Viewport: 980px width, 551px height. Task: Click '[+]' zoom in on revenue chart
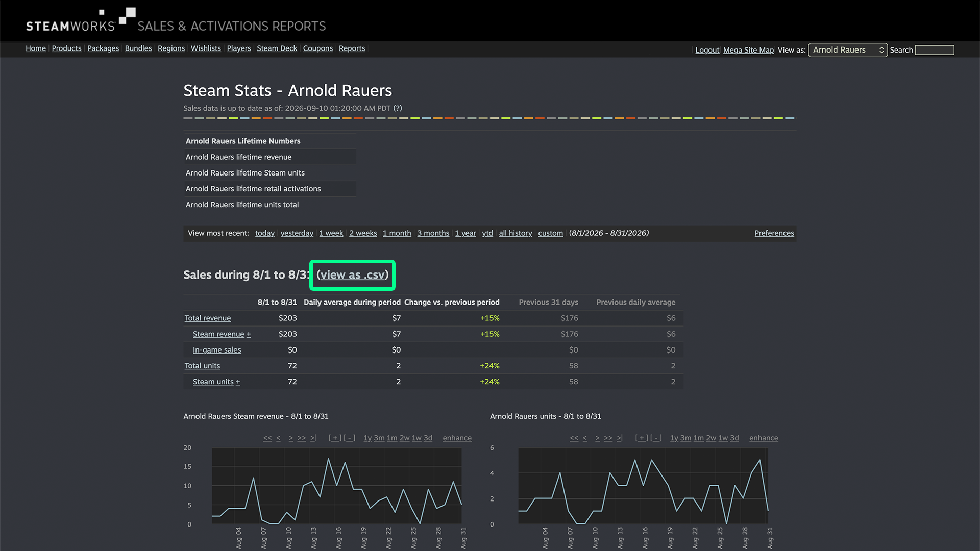335,438
